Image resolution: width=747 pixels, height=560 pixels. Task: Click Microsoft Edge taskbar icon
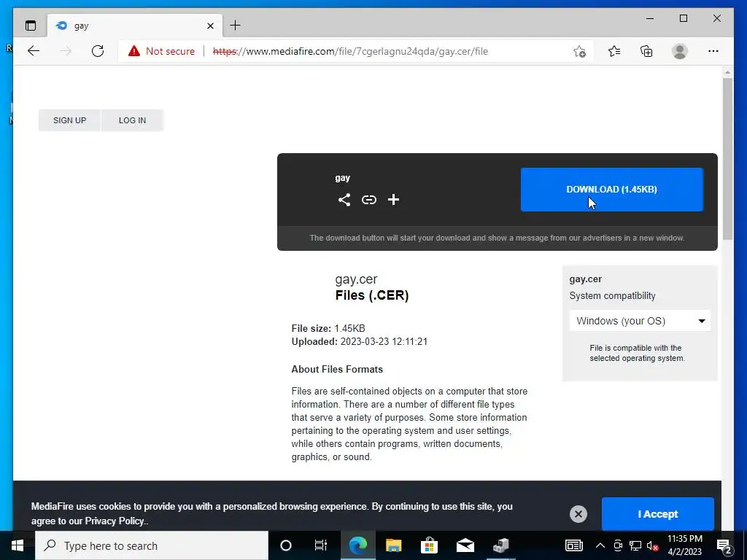(358, 545)
